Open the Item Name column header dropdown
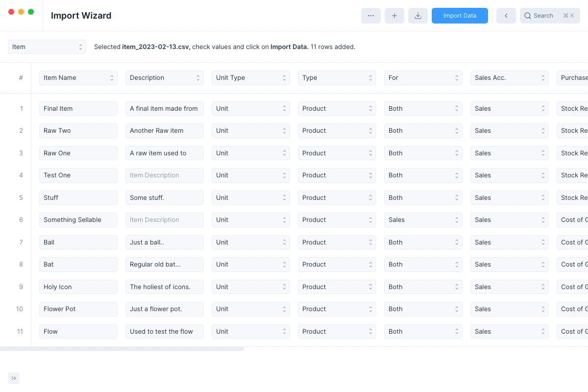588x392 pixels. click(x=78, y=78)
